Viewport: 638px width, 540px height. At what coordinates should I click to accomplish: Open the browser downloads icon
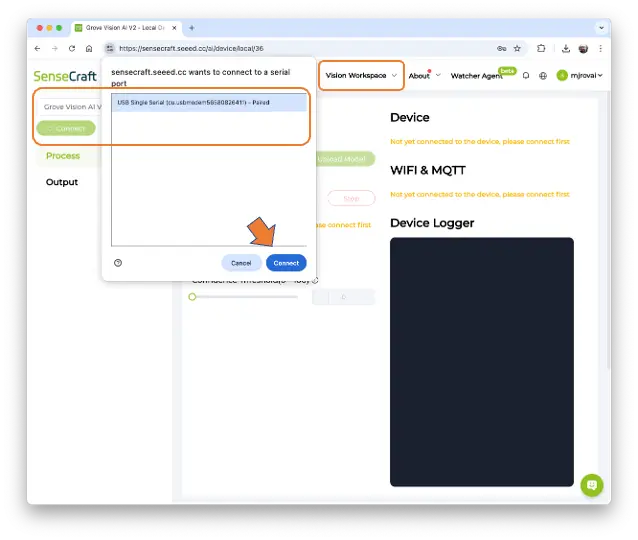point(566,48)
